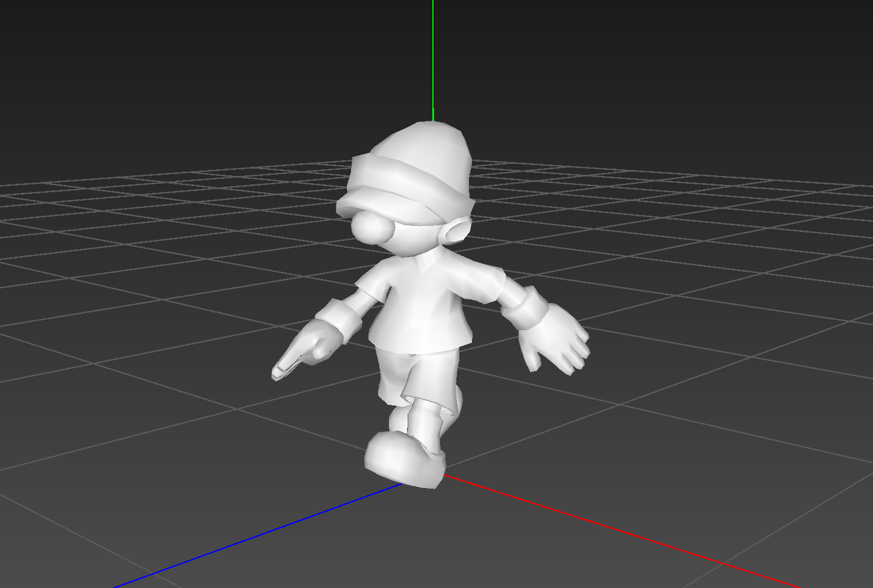
Task: Click the green vertical Y axis line
Action: (x=432, y=55)
